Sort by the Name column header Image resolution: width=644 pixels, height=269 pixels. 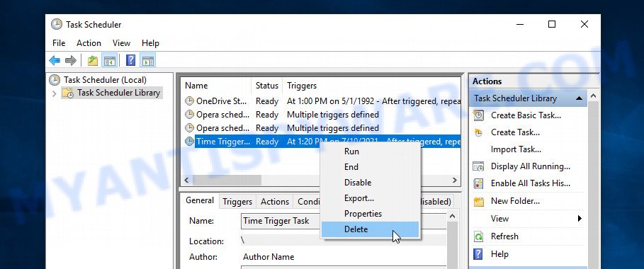(216, 86)
